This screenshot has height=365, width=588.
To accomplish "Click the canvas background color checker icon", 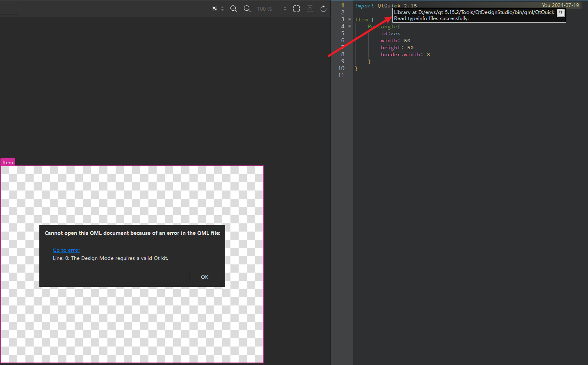I will (x=215, y=9).
